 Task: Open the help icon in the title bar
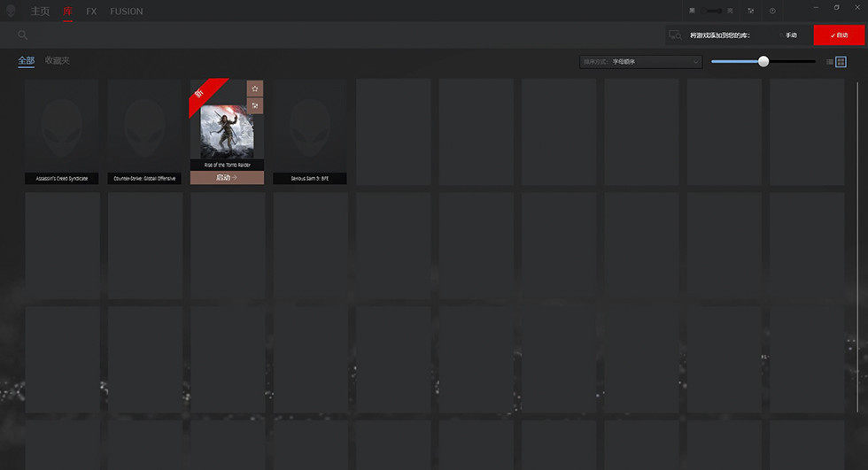(x=772, y=11)
